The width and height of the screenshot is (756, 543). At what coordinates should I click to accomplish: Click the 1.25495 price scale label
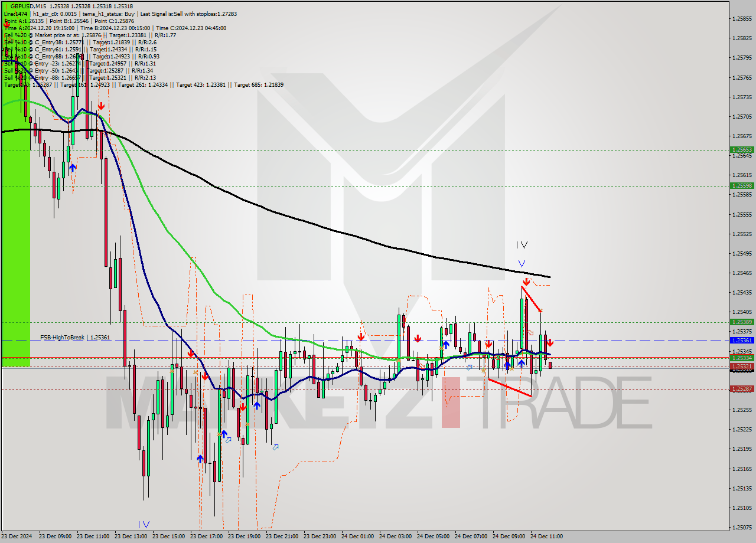[742, 253]
